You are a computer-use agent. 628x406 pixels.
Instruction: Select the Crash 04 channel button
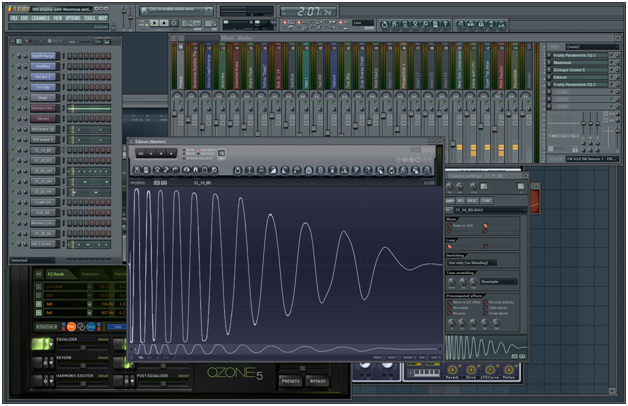coord(43,202)
